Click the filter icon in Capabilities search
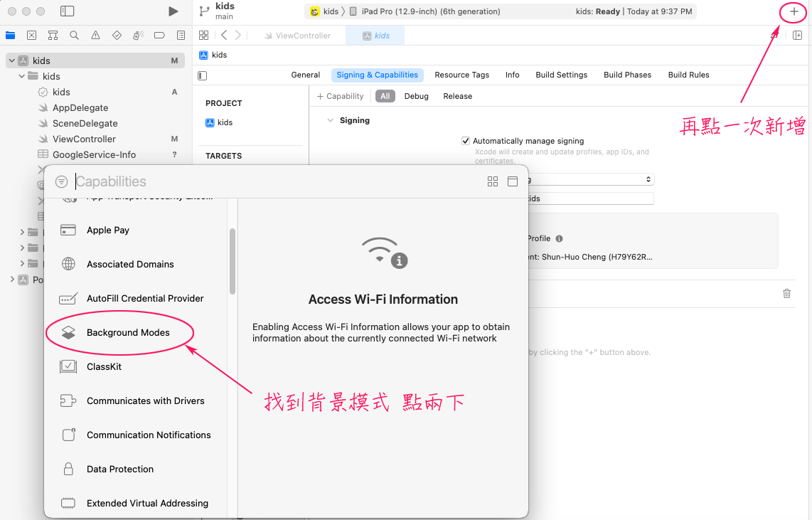Screen dimensions: 812x520 point(62,182)
